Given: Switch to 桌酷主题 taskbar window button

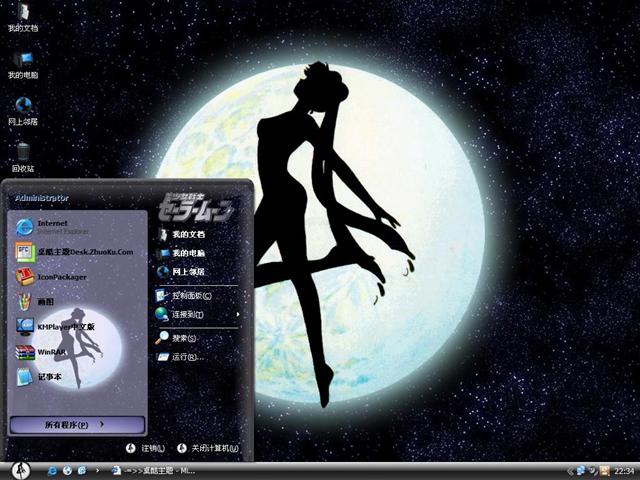Looking at the screenshot, I should tap(153, 471).
